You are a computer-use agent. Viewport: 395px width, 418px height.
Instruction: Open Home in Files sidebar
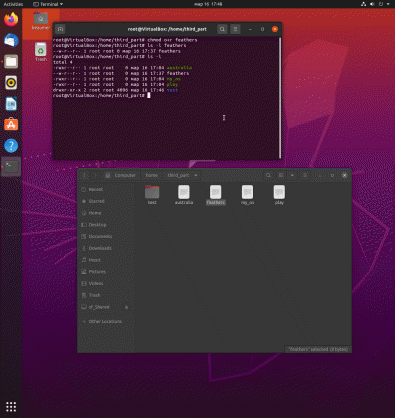coord(106,213)
